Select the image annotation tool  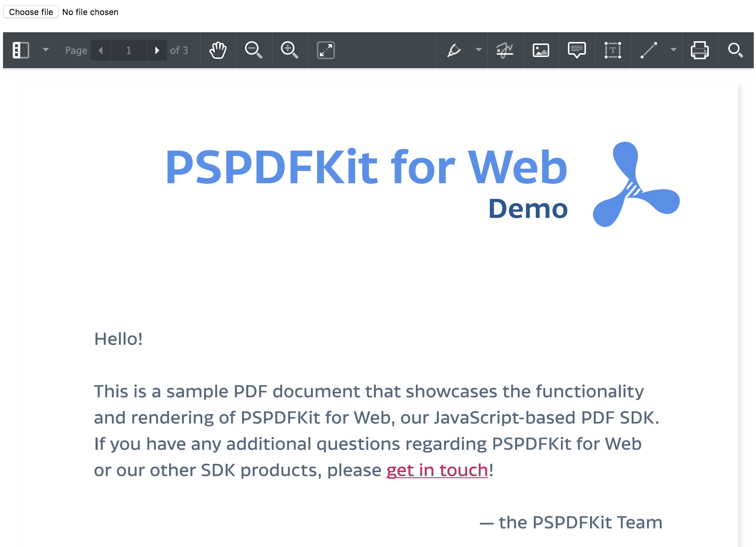pyautogui.click(x=541, y=50)
